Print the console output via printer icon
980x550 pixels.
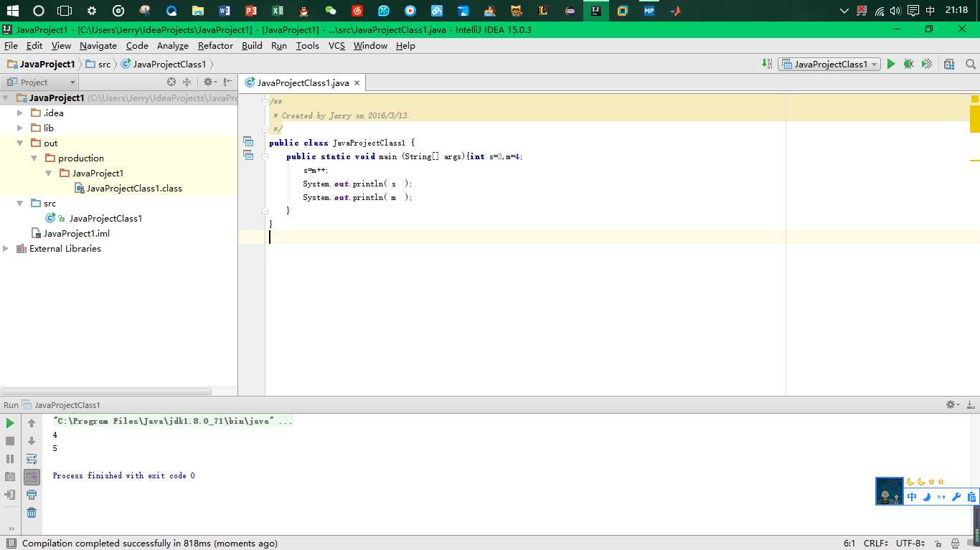[32, 495]
